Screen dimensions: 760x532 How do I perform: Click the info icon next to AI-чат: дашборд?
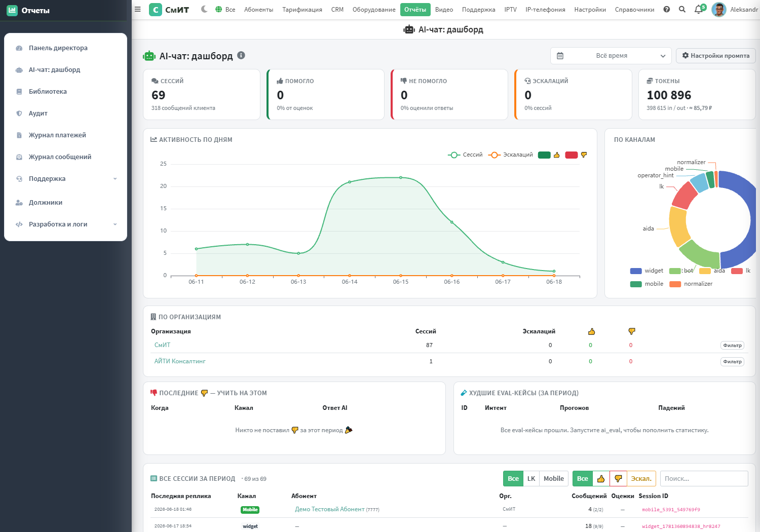(x=241, y=55)
